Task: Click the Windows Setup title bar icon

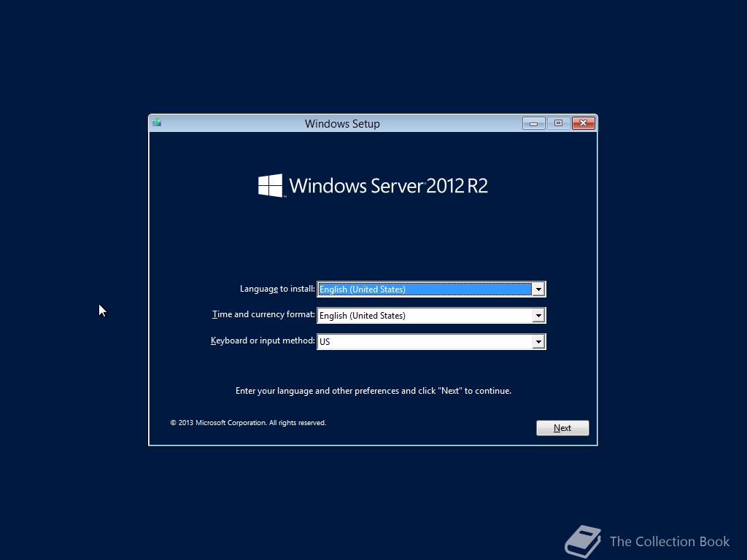Action: pyautogui.click(x=158, y=122)
